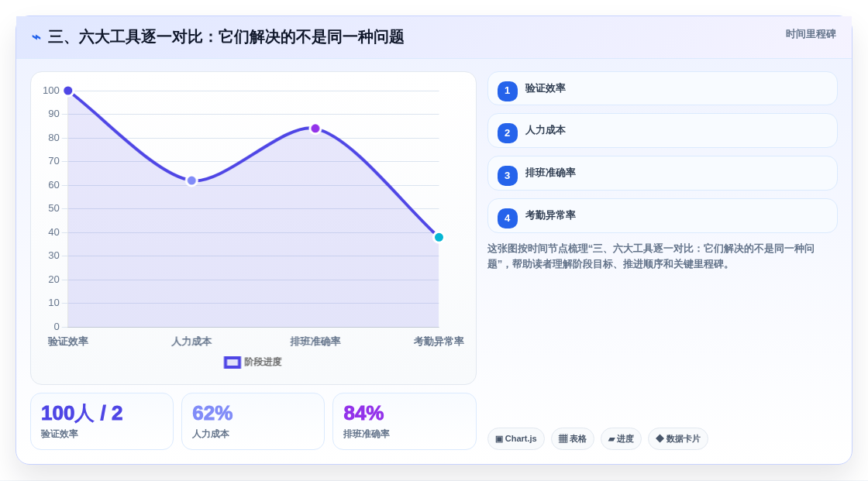Click the 阶段进度 legend color box
The height and width of the screenshot is (481, 868).
coord(232,362)
